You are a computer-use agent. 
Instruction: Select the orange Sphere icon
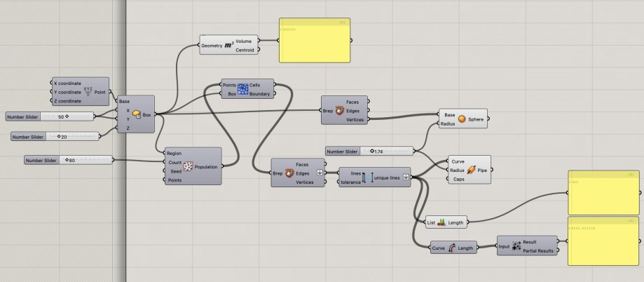(462, 119)
